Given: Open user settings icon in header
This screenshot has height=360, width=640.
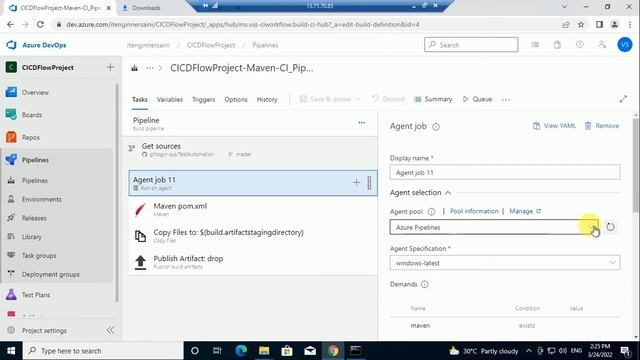Looking at the screenshot, I should pyautogui.click(x=602, y=44).
